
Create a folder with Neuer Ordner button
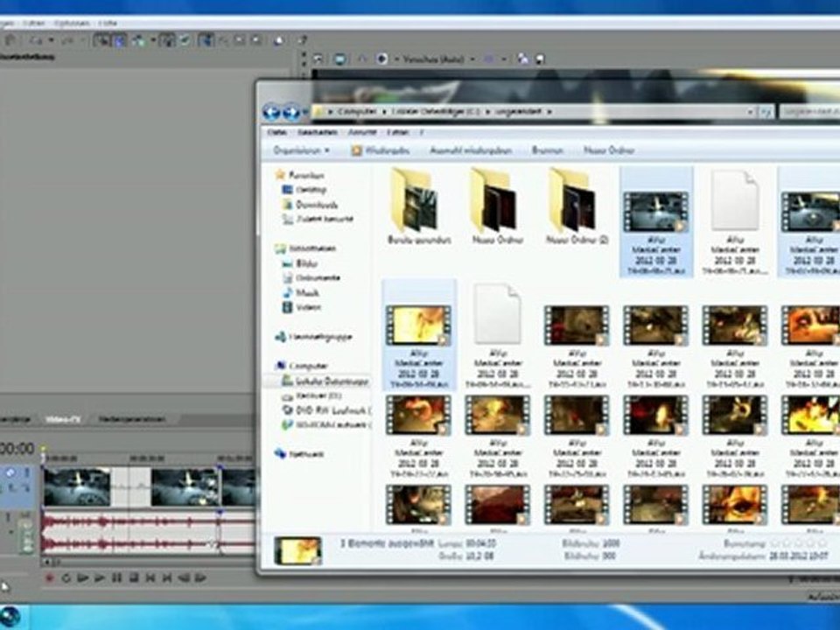(609, 150)
